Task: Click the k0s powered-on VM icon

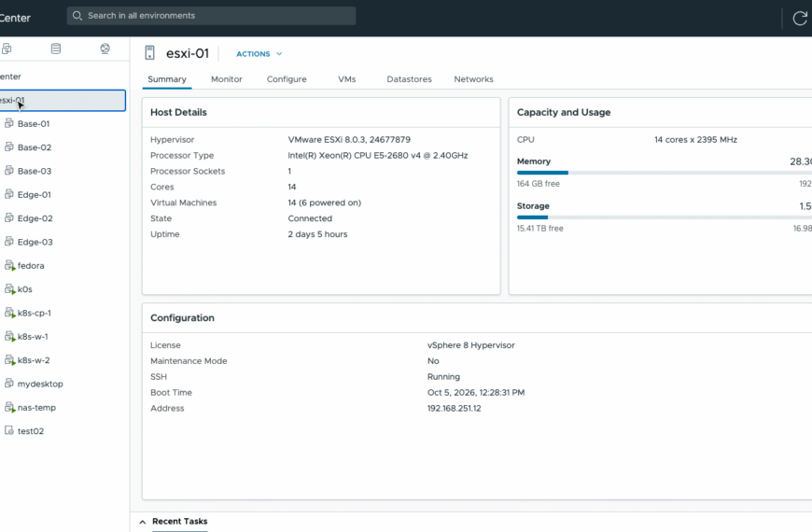Action: (x=9, y=289)
